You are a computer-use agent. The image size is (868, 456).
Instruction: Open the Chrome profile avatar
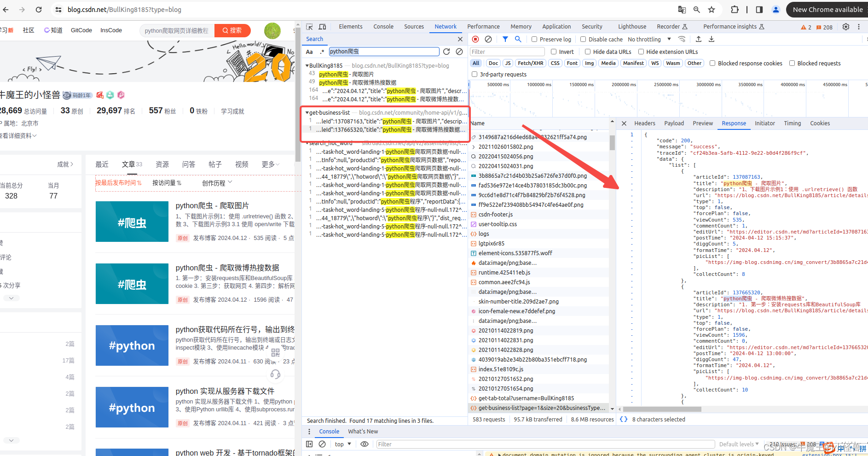pos(775,9)
